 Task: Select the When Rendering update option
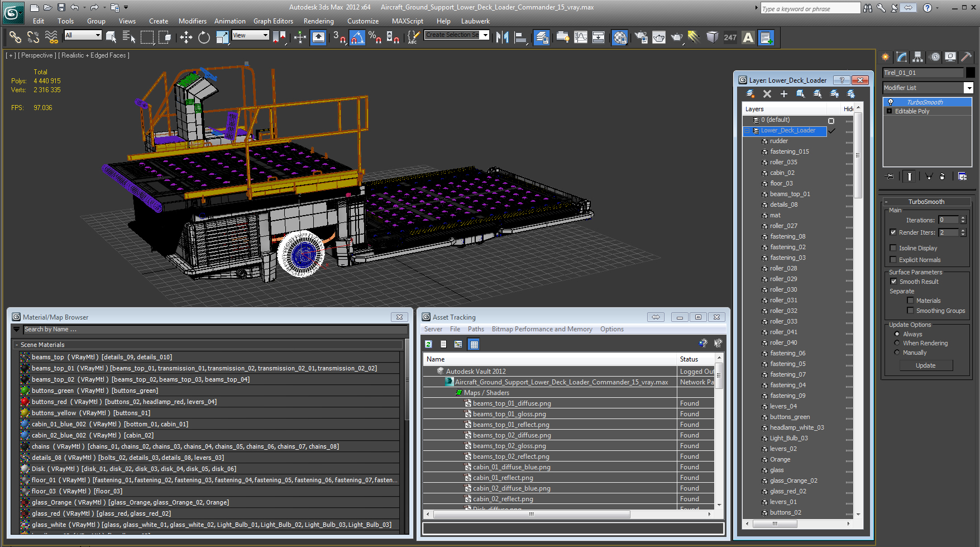tap(897, 343)
